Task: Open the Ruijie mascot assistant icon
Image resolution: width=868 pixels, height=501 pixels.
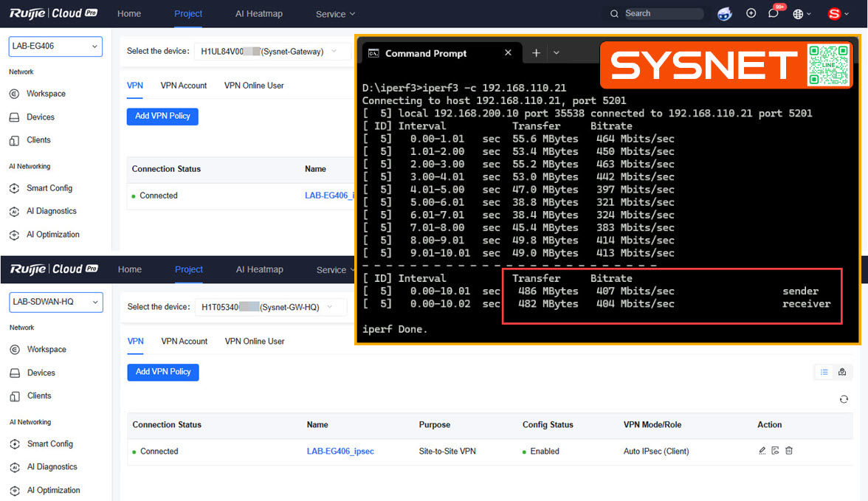Action: (724, 14)
